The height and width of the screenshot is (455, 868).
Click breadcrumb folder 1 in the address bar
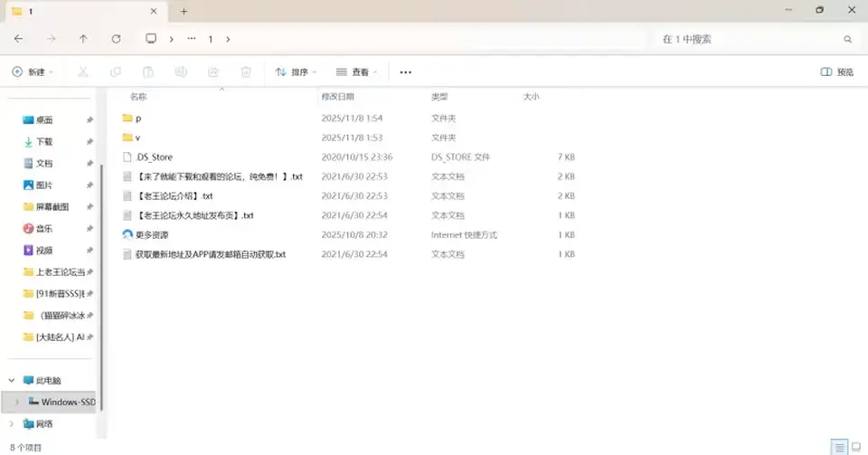coord(211,39)
